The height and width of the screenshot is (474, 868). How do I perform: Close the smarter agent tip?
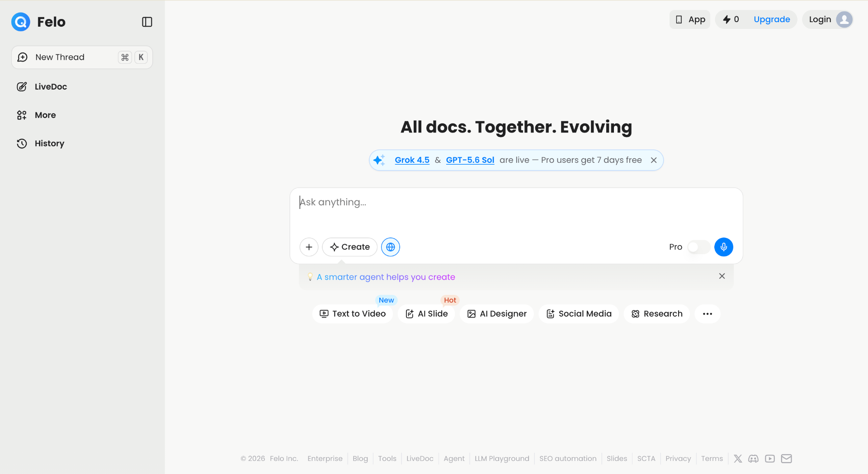[x=722, y=276]
